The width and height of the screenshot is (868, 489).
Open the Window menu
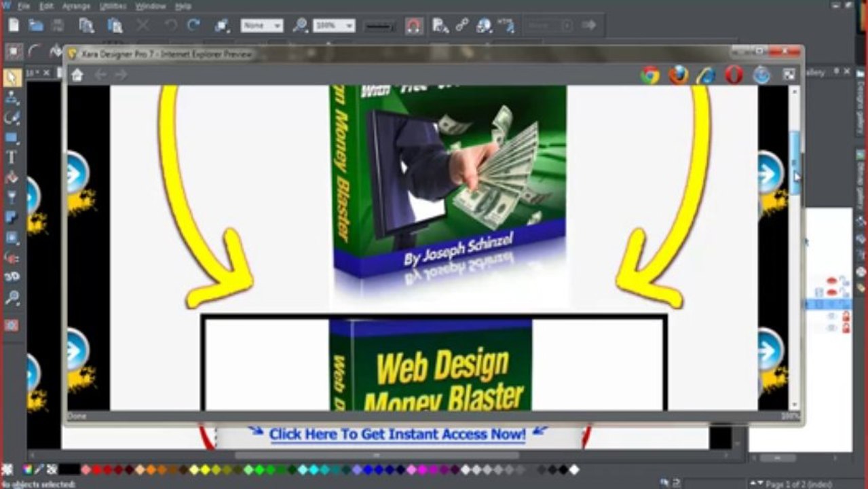coord(151,6)
